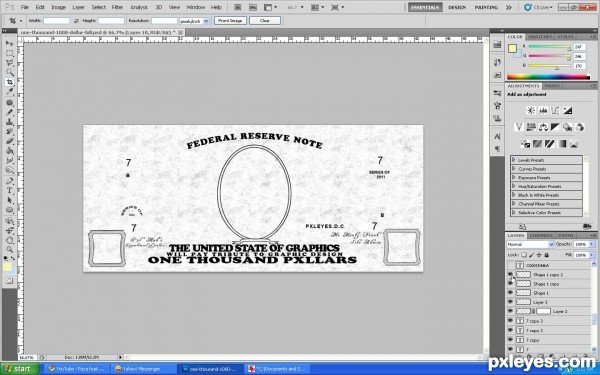Open the Opacity slider arrow

(x=592, y=244)
